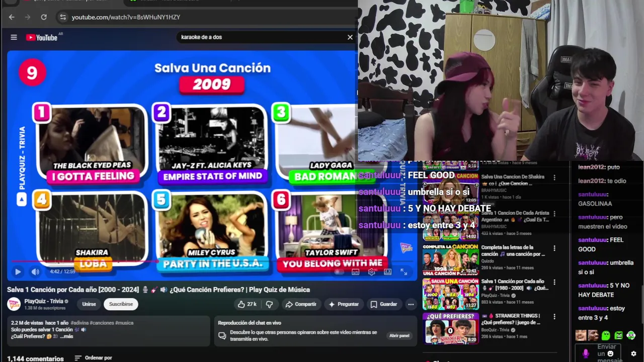Open the PlayQuiz - Trivia channel name link

coord(43,301)
